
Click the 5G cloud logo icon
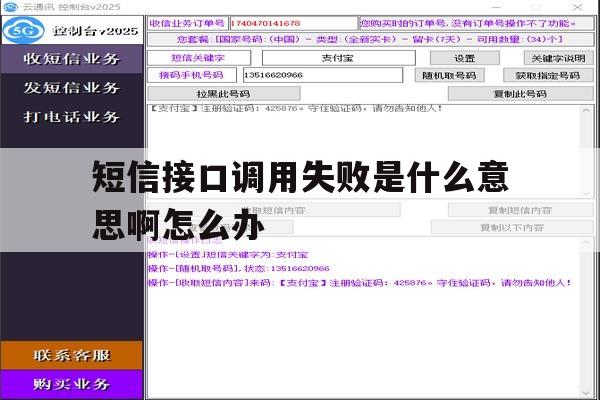tap(24, 30)
